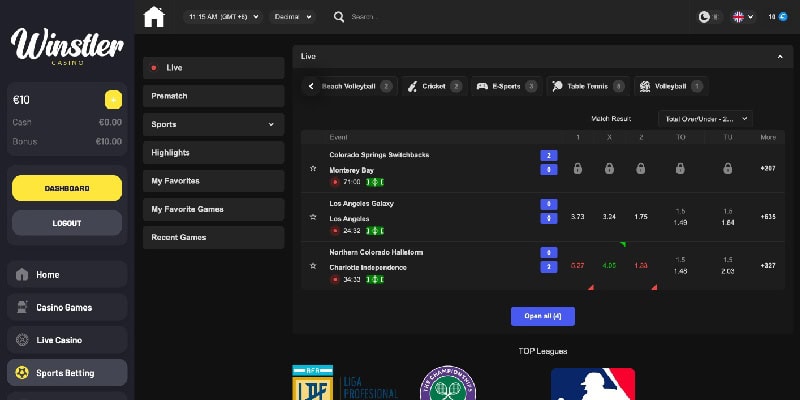Open the UK flag language dropdown
Screen dimensions: 800x400
[x=743, y=17]
